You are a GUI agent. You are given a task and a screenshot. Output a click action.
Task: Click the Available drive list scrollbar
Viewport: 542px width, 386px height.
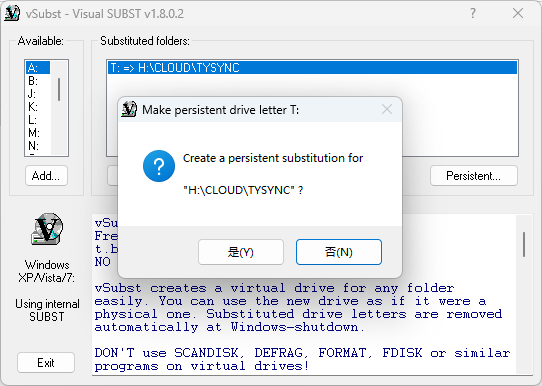[59, 108]
